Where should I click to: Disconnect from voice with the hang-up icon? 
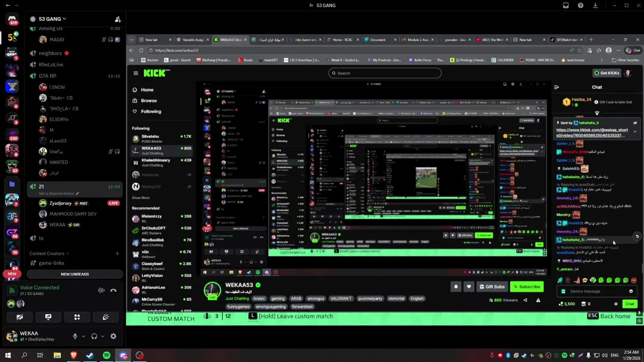click(113, 291)
